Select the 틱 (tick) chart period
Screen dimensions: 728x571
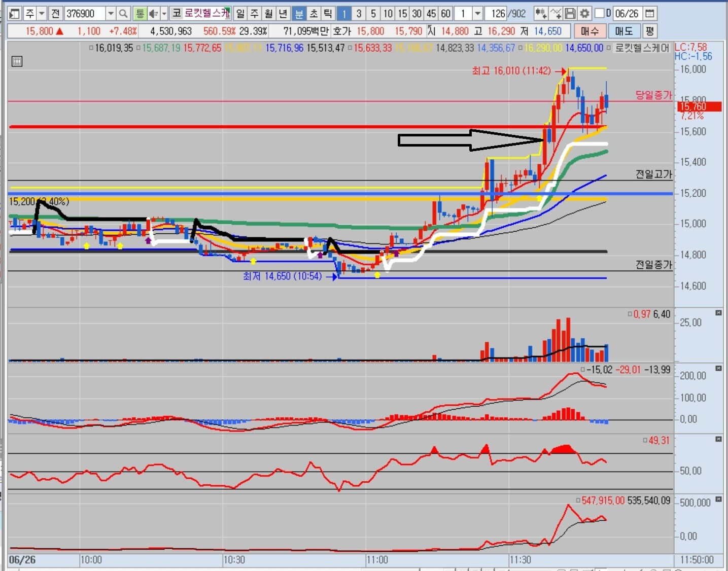point(328,14)
